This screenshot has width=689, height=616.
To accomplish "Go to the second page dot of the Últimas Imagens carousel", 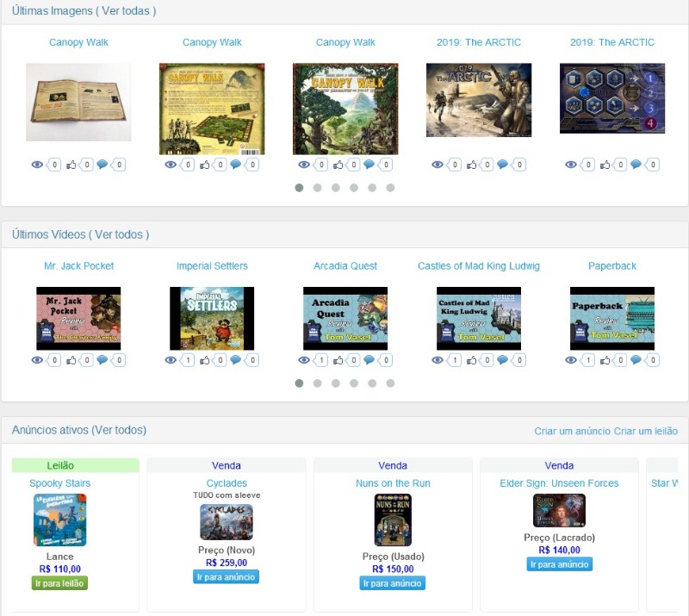I will [317, 188].
